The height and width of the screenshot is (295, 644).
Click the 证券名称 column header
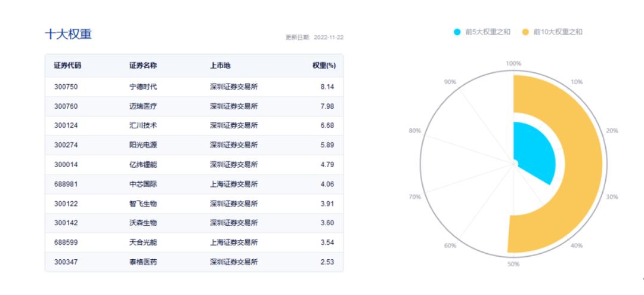143,66
